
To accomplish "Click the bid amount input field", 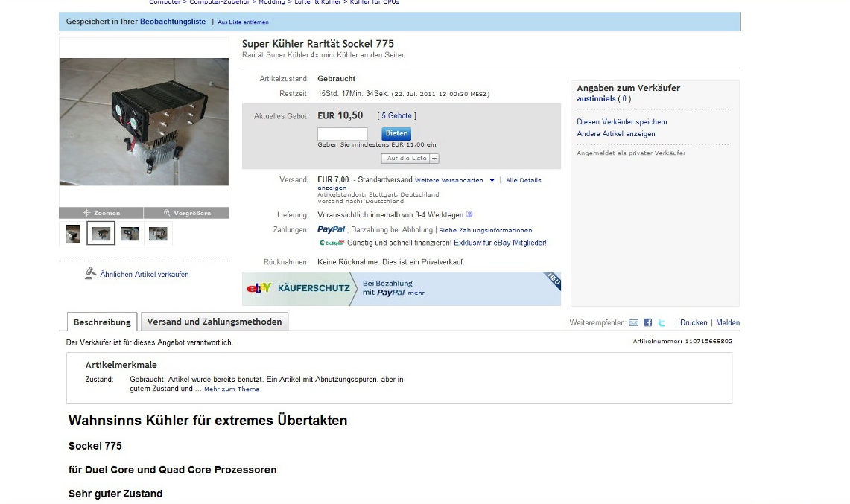I will [343, 134].
